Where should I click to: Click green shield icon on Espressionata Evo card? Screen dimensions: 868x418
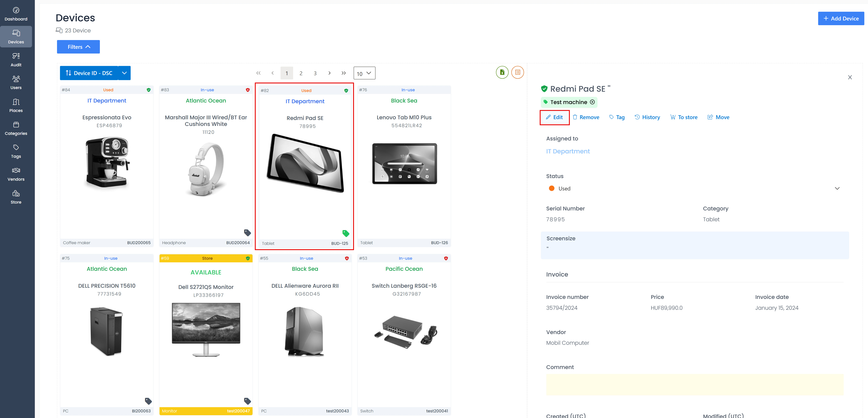click(149, 90)
